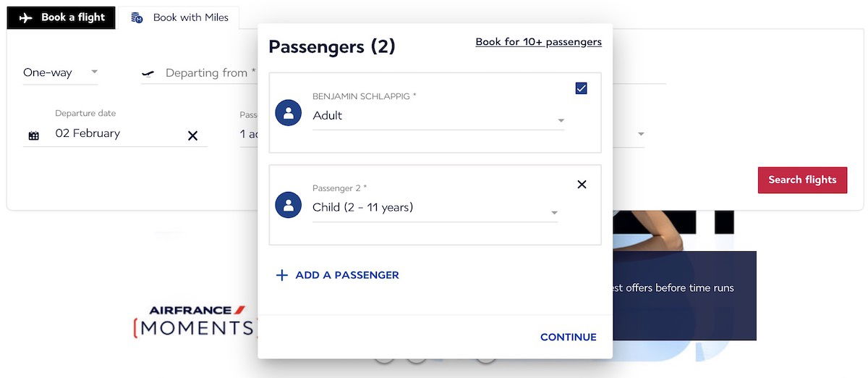The image size is (868, 378).
Task: Click CONTINUE in the Passengers dialog
Action: coord(569,337)
